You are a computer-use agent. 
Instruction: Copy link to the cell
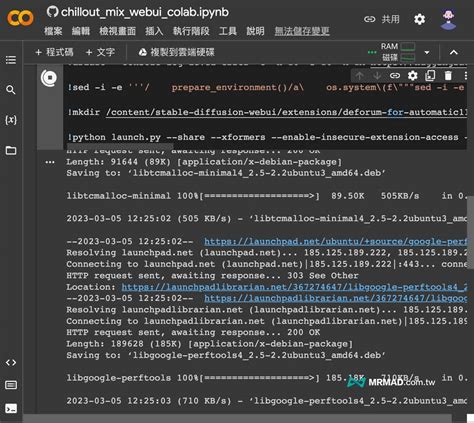[395, 76]
